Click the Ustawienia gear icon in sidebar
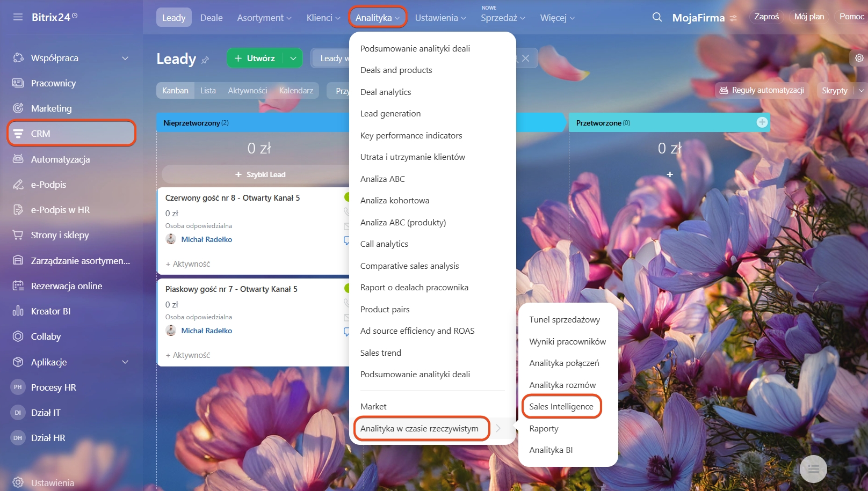This screenshot has height=491, width=868. pyautogui.click(x=18, y=482)
